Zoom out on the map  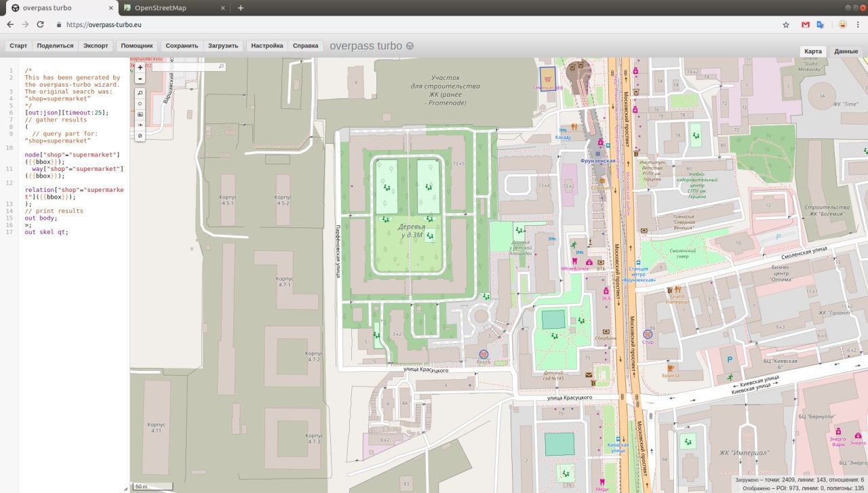pos(140,78)
